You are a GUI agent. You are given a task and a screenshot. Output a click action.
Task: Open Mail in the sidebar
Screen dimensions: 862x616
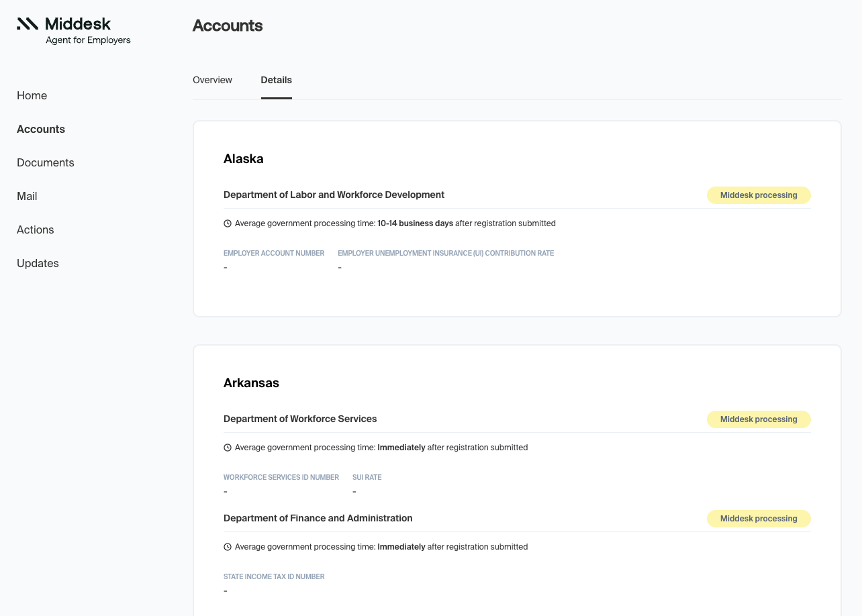coord(27,196)
